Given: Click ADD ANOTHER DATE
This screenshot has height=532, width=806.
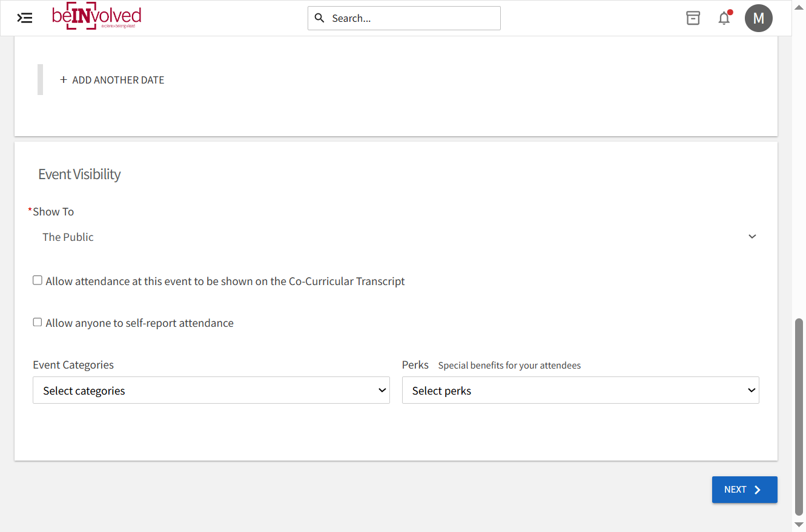Looking at the screenshot, I should (112, 80).
